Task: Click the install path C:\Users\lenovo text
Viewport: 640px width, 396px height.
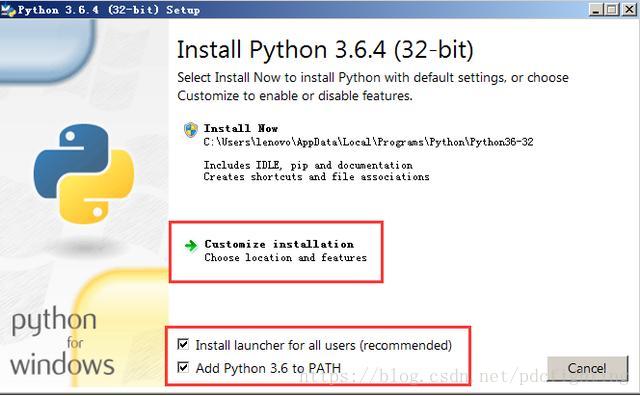Action: pos(368,142)
